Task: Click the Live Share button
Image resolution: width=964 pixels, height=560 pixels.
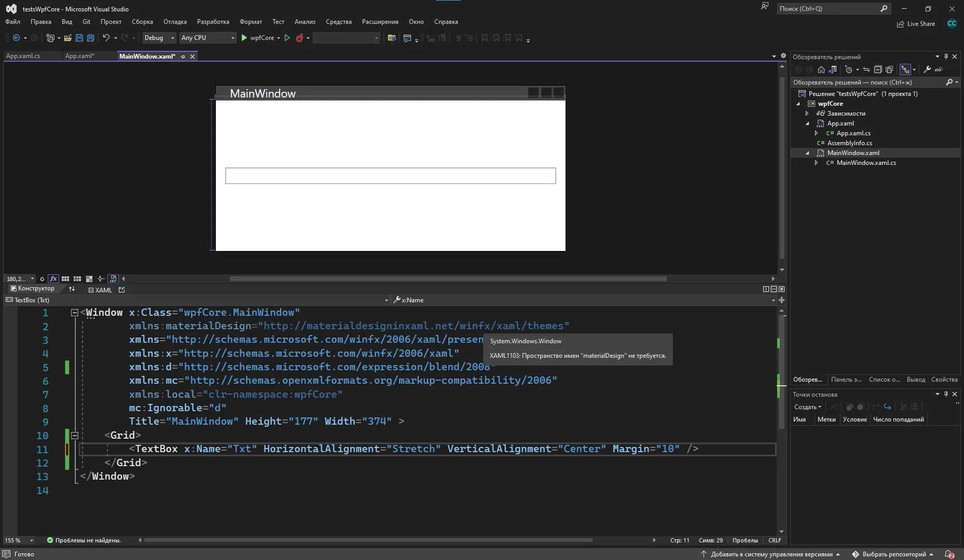Action: tap(916, 24)
